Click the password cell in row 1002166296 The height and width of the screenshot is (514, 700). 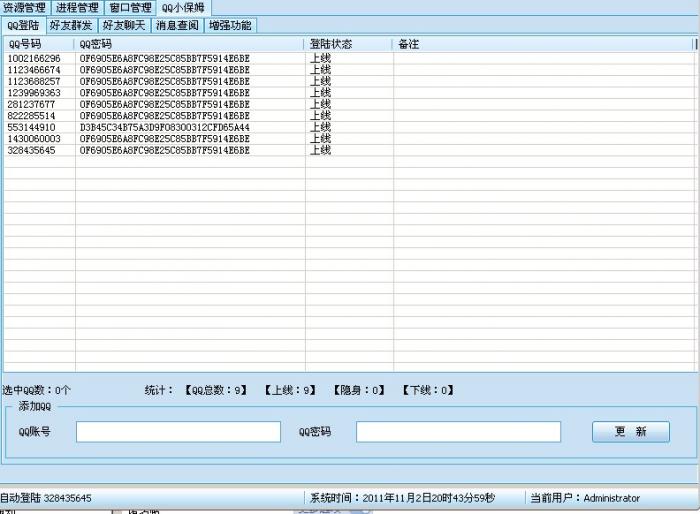165,59
